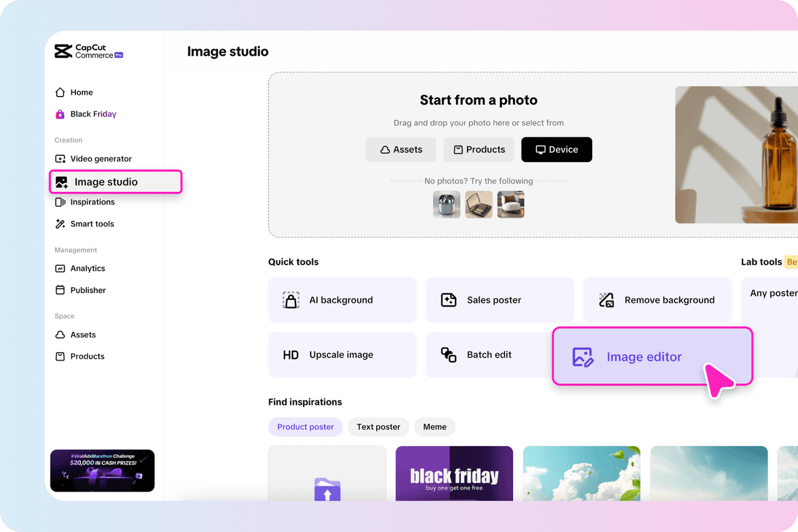Launch Smart tools

click(91, 224)
